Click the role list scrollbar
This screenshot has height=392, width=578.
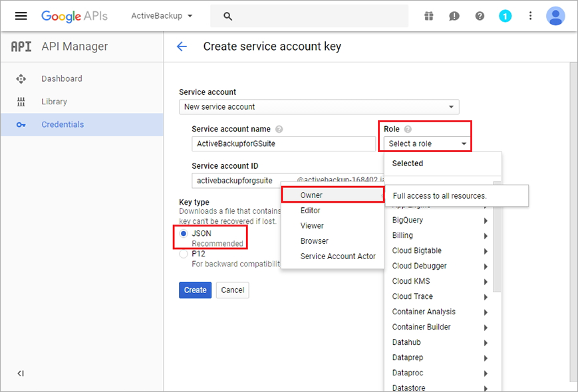coord(497,250)
